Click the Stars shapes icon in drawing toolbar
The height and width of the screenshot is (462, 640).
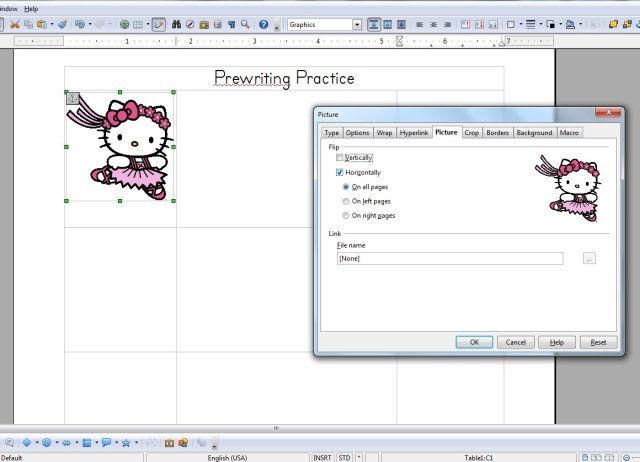click(x=126, y=442)
